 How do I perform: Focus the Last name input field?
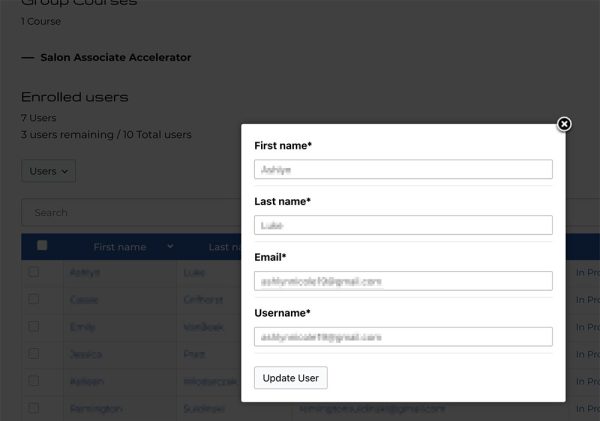pos(403,225)
